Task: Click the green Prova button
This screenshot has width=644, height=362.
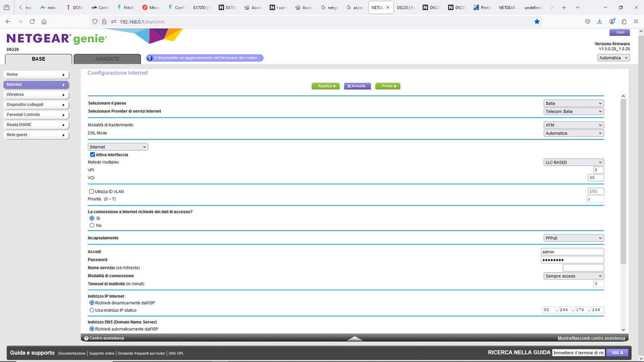Action: (387, 86)
